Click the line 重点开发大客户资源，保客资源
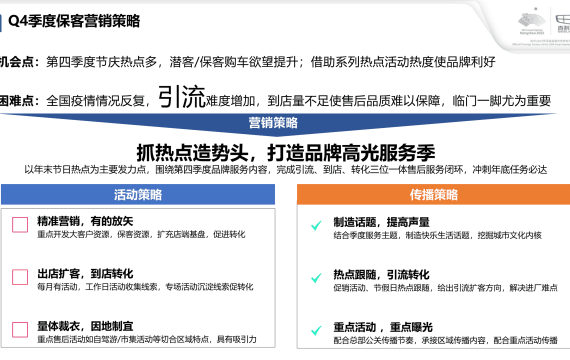The height and width of the screenshot is (360, 570). tap(141, 235)
